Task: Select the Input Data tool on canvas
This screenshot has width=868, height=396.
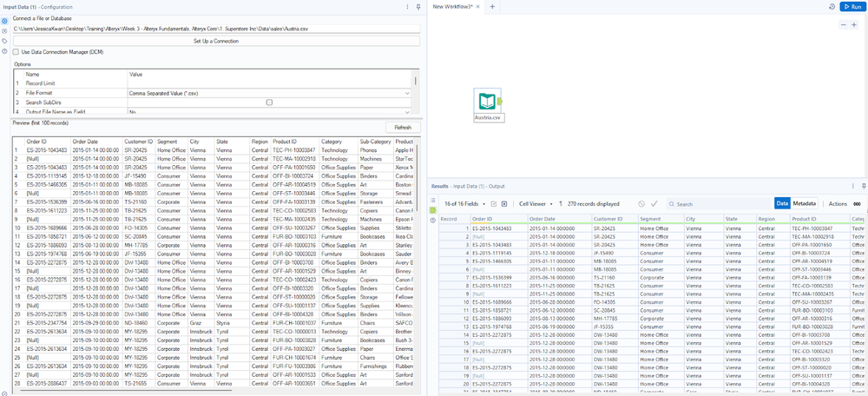Action: pyautogui.click(x=487, y=102)
